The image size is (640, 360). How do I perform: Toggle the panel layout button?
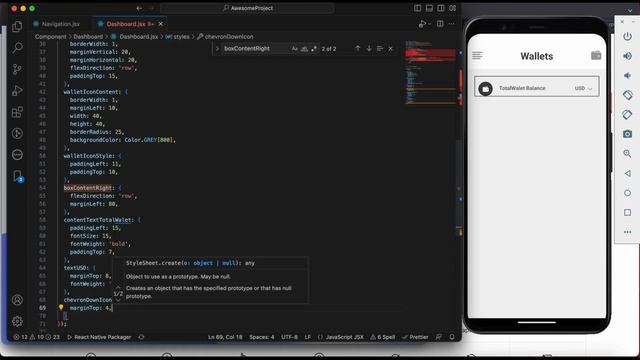pos(429,8)
